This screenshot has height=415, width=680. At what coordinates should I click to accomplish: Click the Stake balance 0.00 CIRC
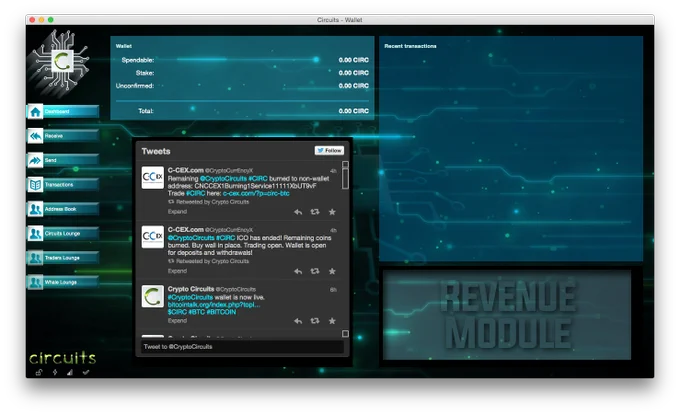(353, 73)
